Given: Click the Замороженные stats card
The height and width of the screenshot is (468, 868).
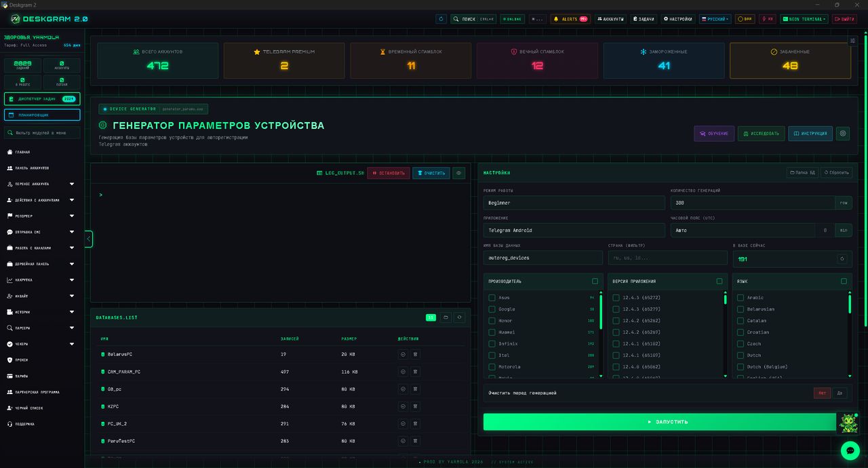Looking at the screenshot, I should click(x=664, y=60).
